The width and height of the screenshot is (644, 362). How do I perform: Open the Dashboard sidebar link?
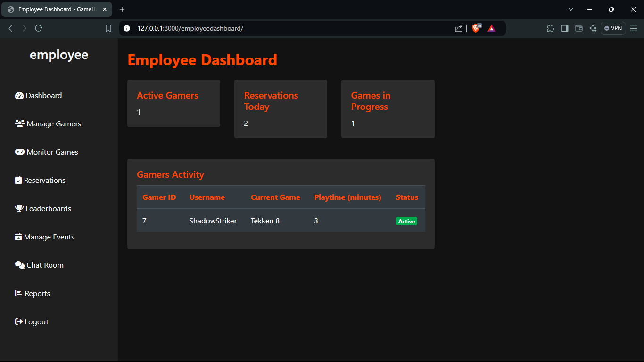pos(39,95)
